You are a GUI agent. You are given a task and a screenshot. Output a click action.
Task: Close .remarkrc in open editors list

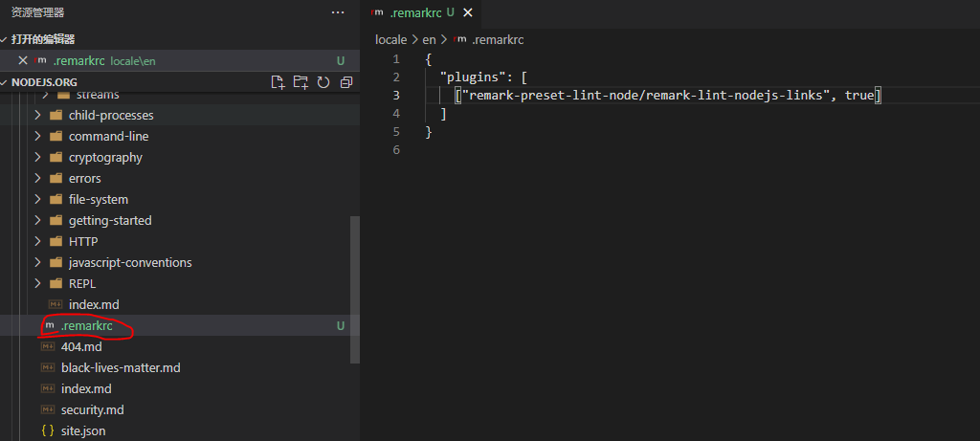(23, 60)
